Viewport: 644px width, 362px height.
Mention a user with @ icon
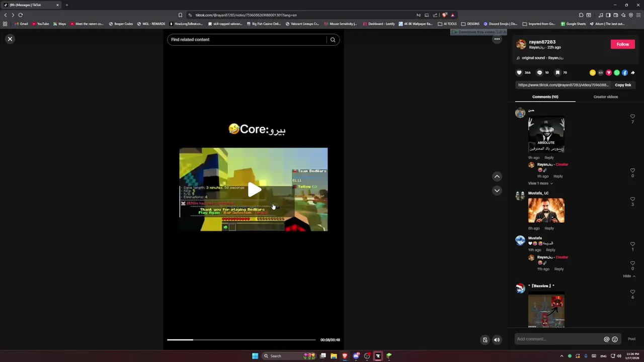(606, 339)
